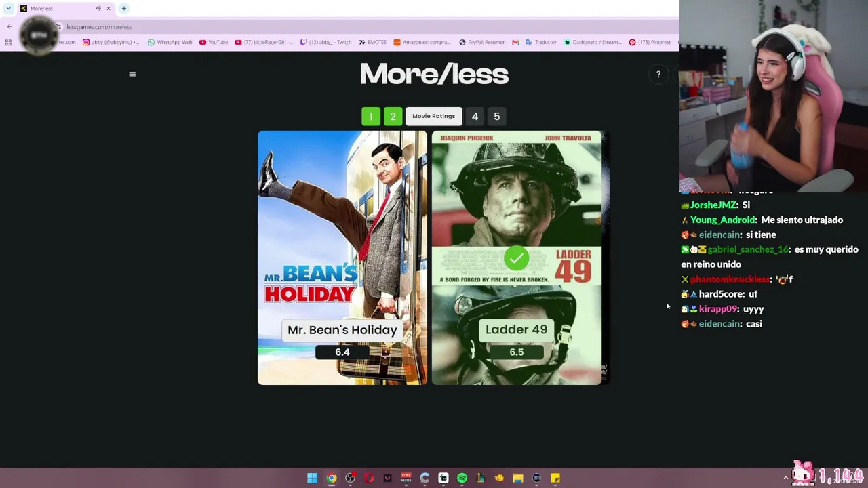This screenshot has width=868, height=488.
Task: Open the abby Instagram bookmark
Action: click(x=111, y=42)
